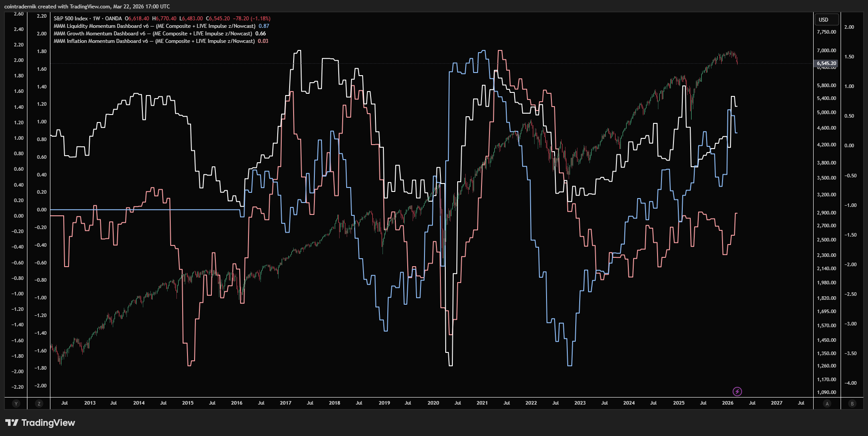Open the 1W timeframe dropdown in the legend

97,18
